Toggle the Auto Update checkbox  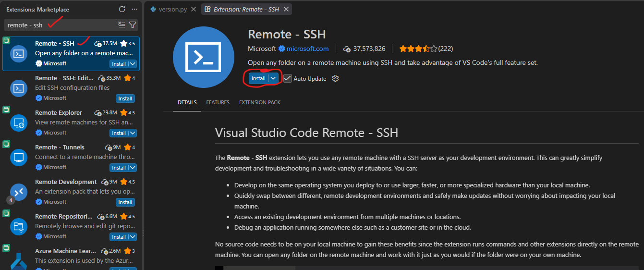point(288,78)
